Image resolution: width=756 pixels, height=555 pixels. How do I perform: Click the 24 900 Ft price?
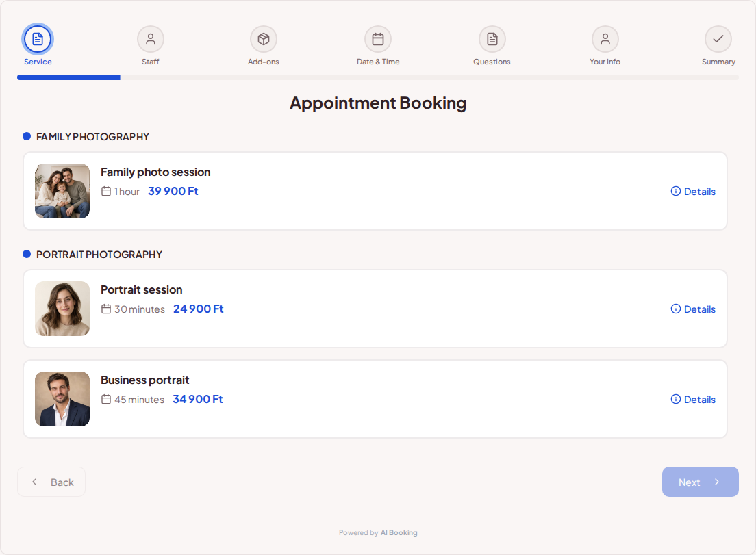coord(198,309)
